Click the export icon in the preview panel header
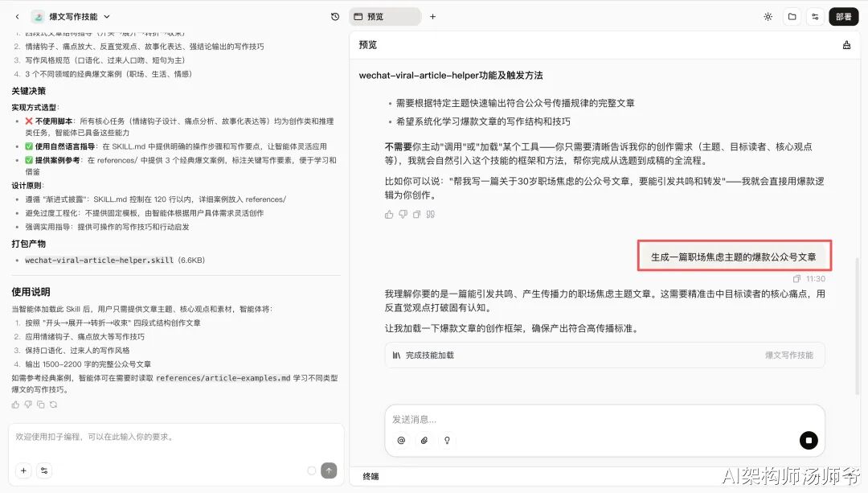Viewport: 868px width, 493px height. coord(846,45)
